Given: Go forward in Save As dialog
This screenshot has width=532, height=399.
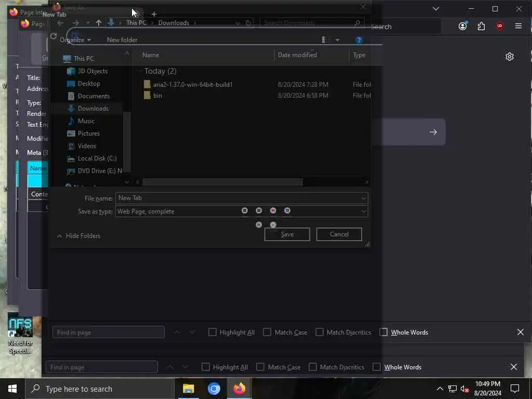Looking at the screenshot, I should 75,23.
